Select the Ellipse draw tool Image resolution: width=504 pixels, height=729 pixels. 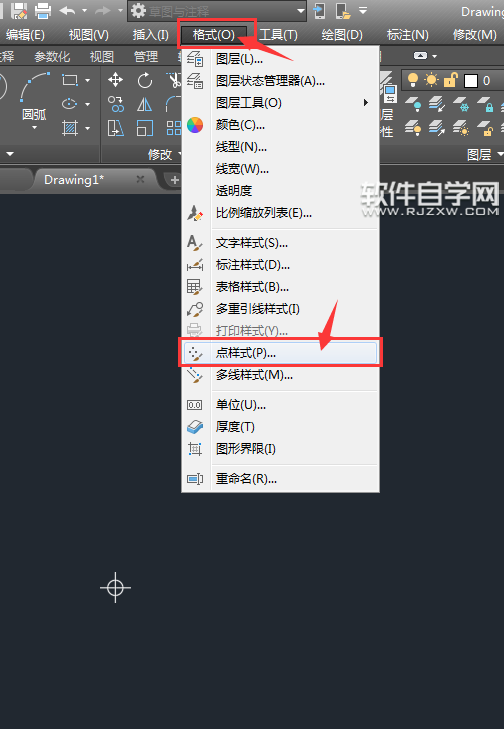coord(70,104)
